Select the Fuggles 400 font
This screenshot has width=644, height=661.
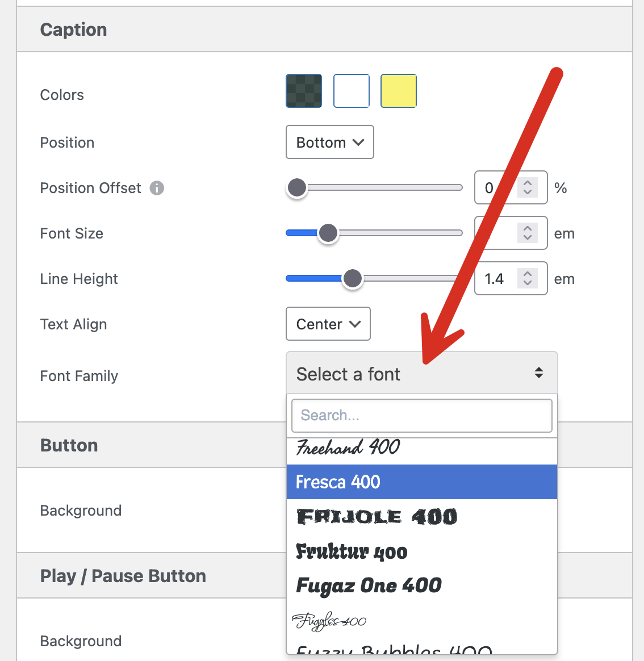[329, 621]
